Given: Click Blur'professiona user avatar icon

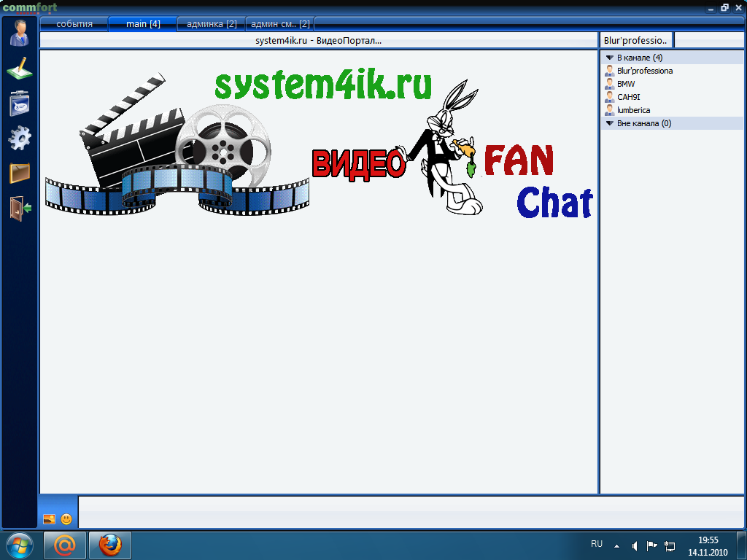Looking at the screenshot, I should 609,71.
